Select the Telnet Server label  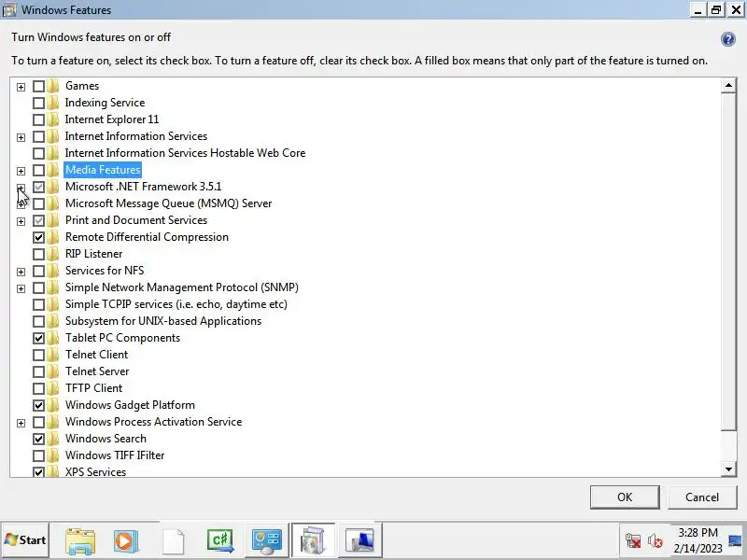click(97, 371)
